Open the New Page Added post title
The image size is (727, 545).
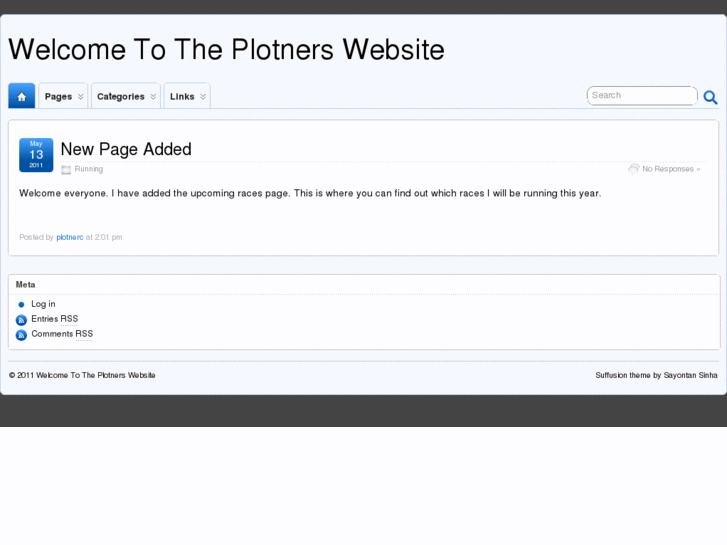(x=126, y=149)
